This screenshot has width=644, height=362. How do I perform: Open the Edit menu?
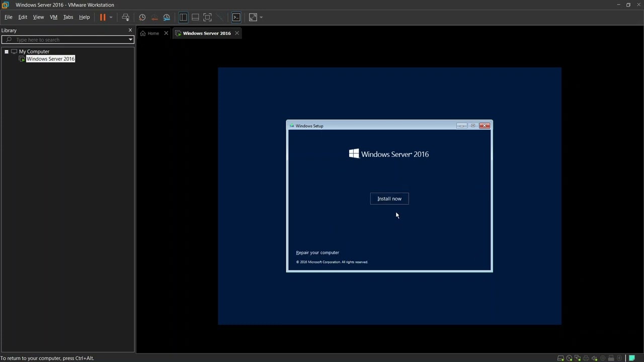(23, 17)
